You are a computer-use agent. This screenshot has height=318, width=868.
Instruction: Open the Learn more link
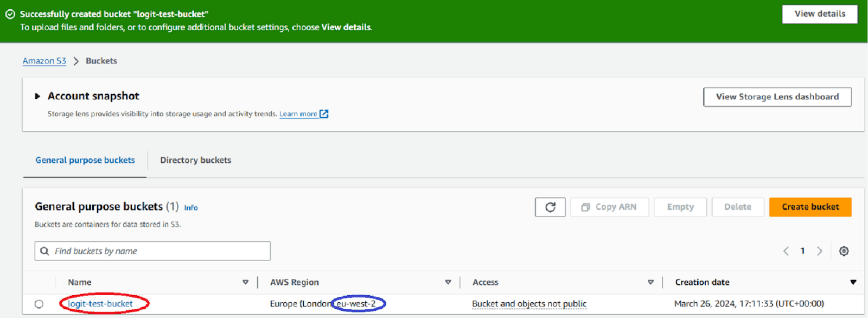click(298, 114)
